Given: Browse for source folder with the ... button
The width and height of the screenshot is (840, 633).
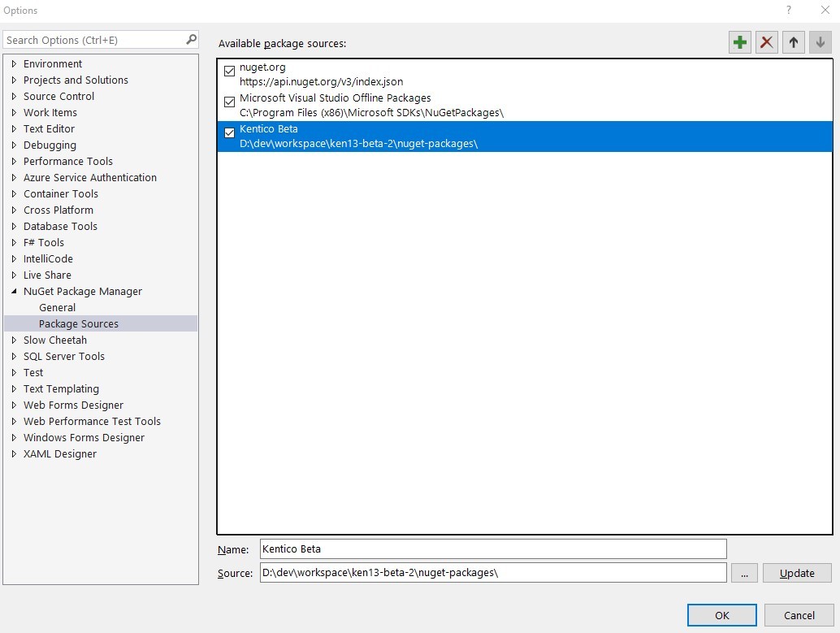Looking at the screenshot, I should click(x=744, y=573).
